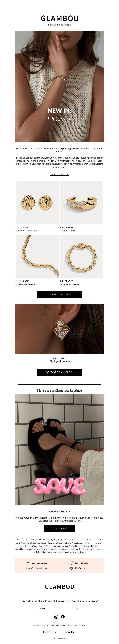The image size is (119, 644).
Task: Follow the 'Jetzt entdecken' link
Action: click(59, 174)
